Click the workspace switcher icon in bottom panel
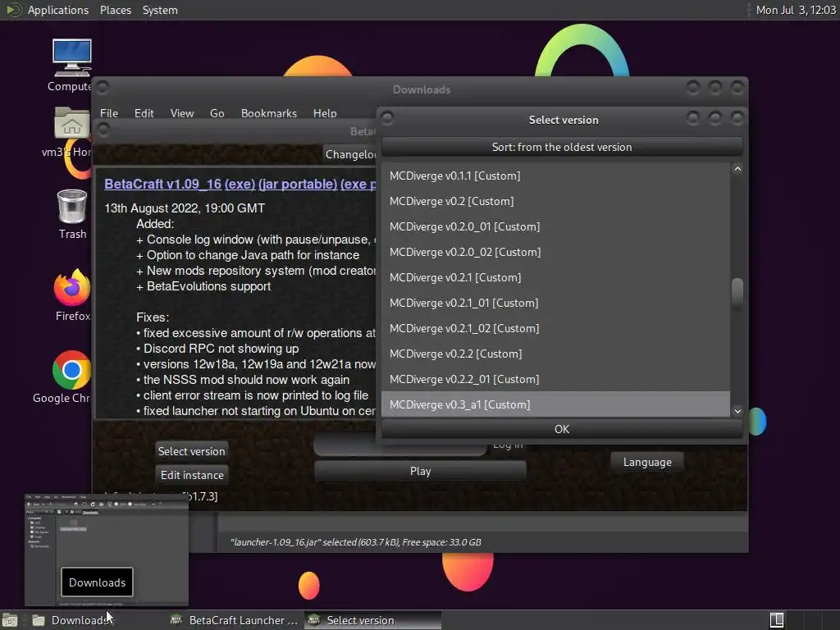Viewport: 840px width, 630px height. [776, 620]
